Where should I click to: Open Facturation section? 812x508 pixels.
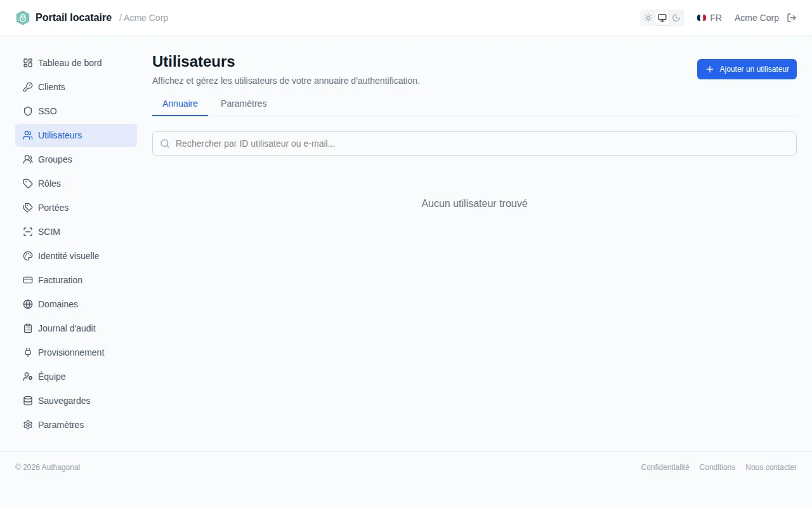76,280
